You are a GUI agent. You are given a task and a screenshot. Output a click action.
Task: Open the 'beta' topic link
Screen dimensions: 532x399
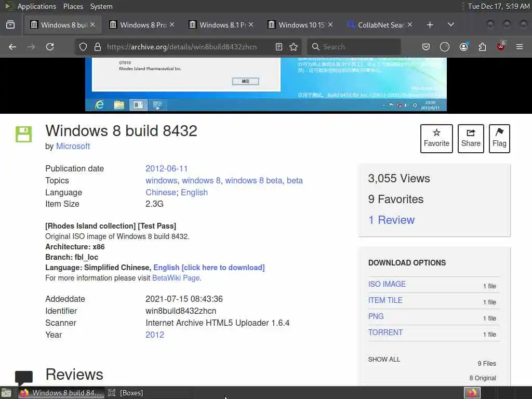click(295, 180)
